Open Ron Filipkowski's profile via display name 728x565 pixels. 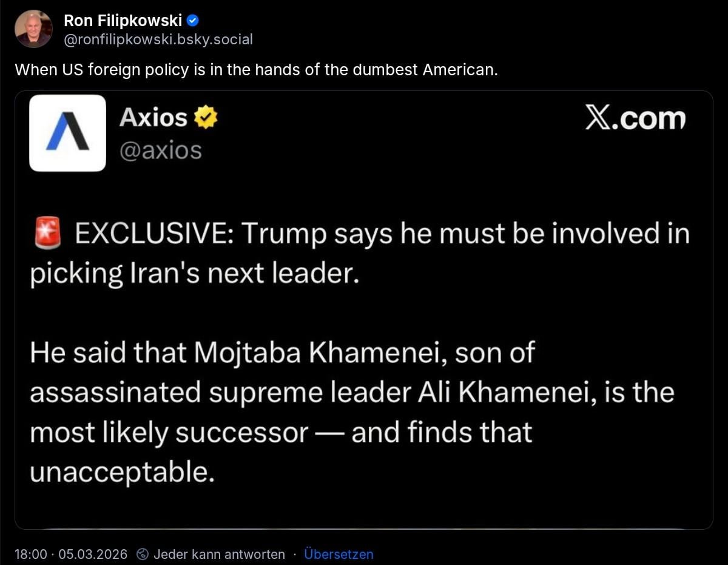123,21
